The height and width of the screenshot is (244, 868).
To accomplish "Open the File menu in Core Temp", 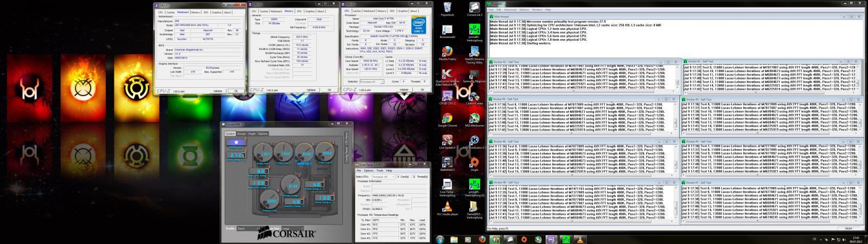I will [x=359, y=170].
